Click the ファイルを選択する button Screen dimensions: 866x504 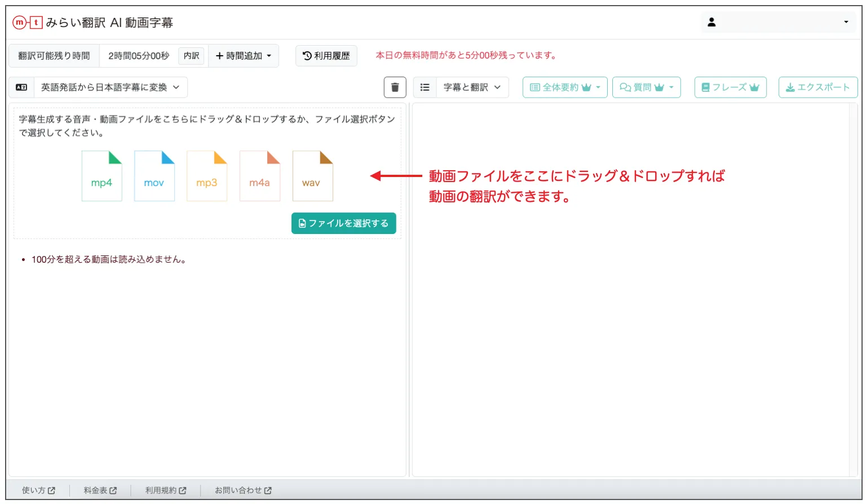pyautogui.click(x=343, y=223)
